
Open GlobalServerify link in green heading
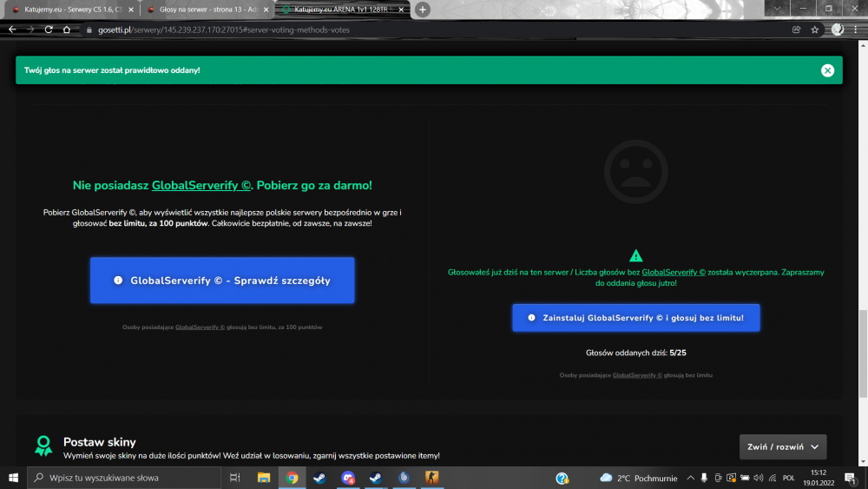[x=201, y=186]
